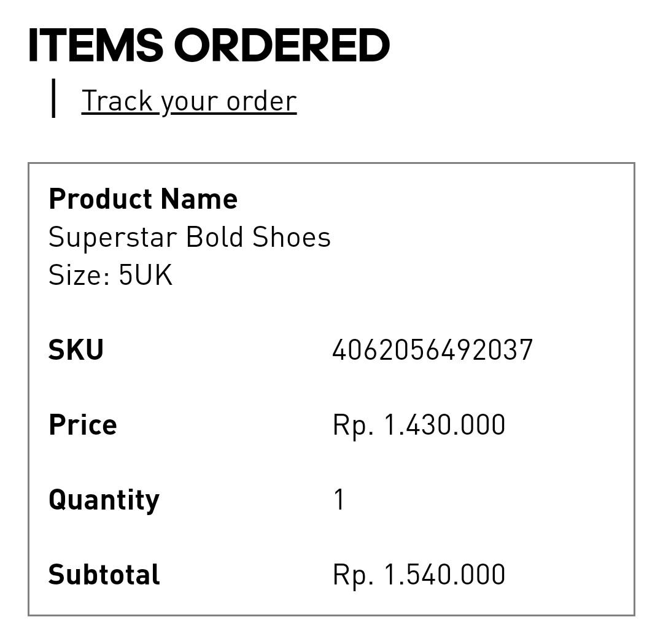Click the Quantity label
Viewport: 663px width, 644px height.
[104, 500]
